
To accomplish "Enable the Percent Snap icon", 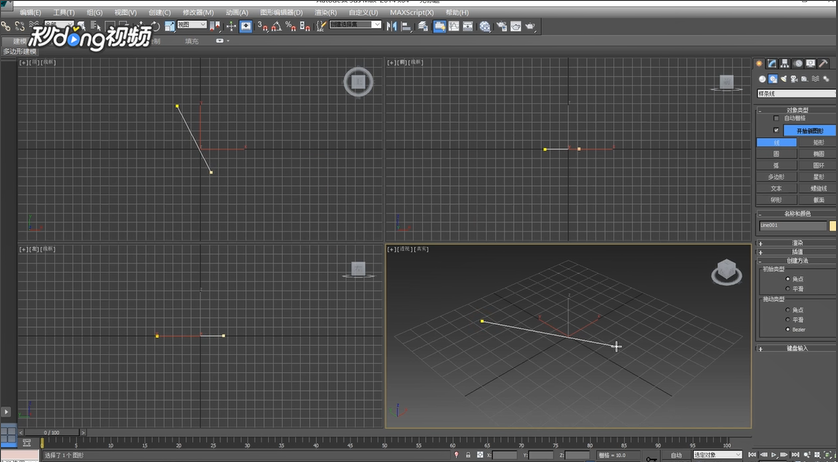I will pyautogui.click(x=291, y=26).
